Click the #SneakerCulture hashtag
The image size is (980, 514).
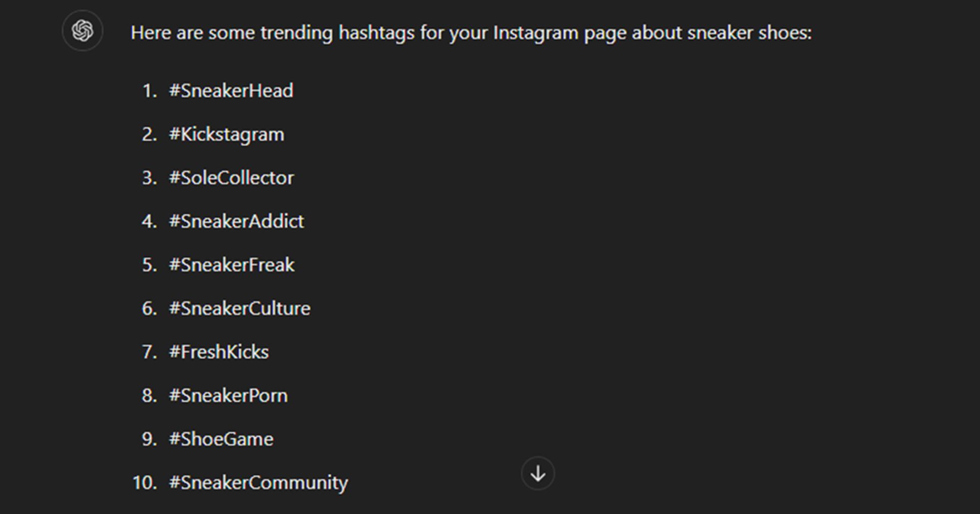(x=240, y=309)
